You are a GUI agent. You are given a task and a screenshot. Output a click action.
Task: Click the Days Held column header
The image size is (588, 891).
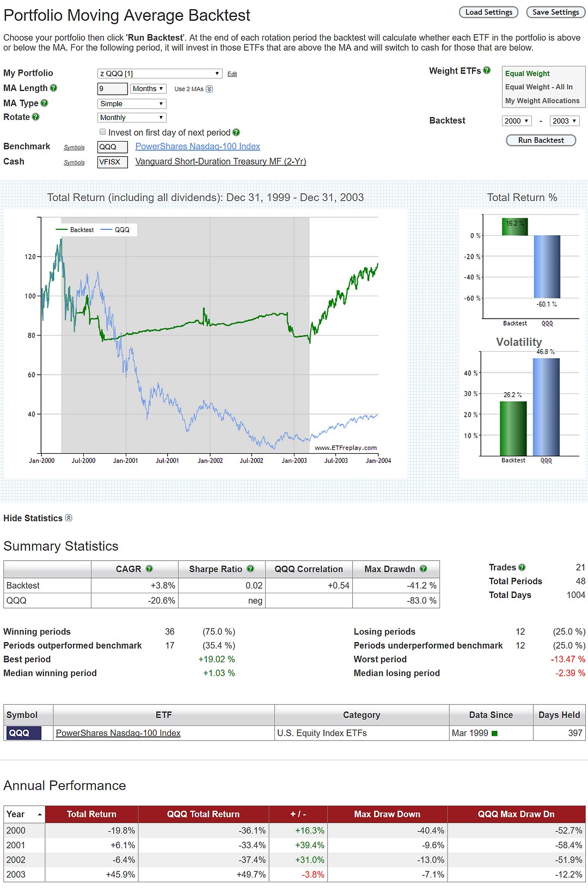pos(559,715)
